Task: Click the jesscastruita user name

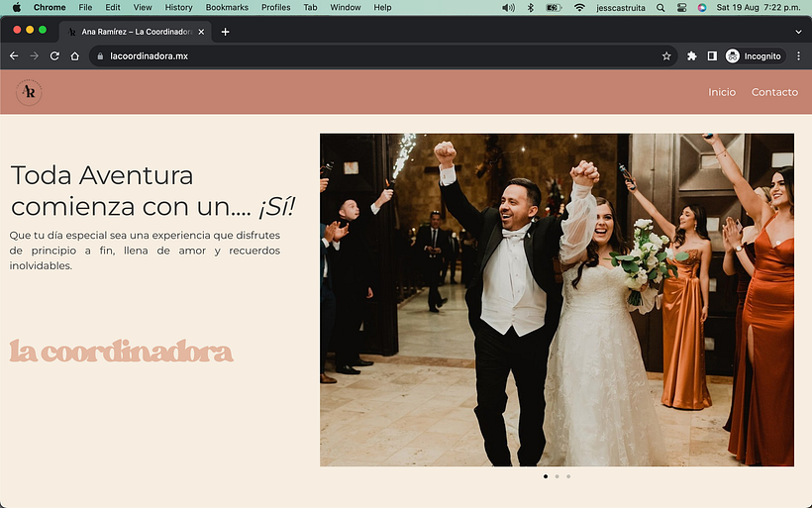Action: point(621,7)
